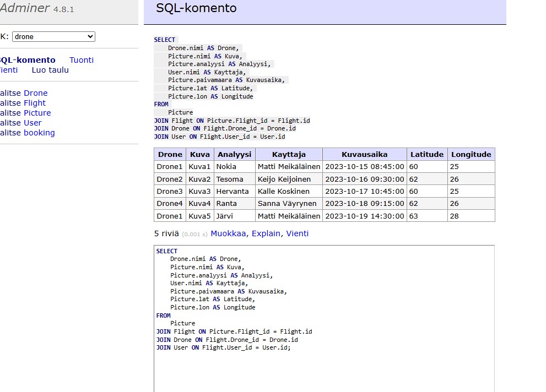Click the Adminer logo heading
Image resolution: width=546 pixels, height=392 pixels.
coord(25,8)
